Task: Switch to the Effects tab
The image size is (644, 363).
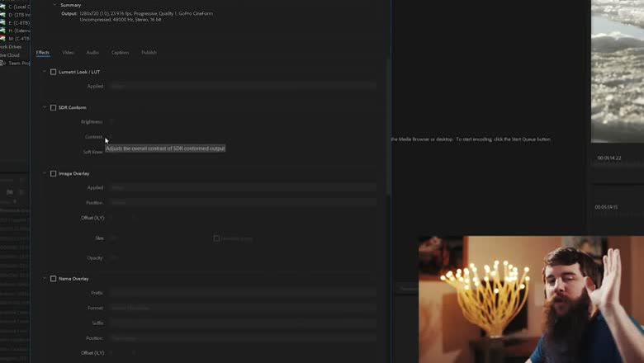Action: tap(43, 53)
